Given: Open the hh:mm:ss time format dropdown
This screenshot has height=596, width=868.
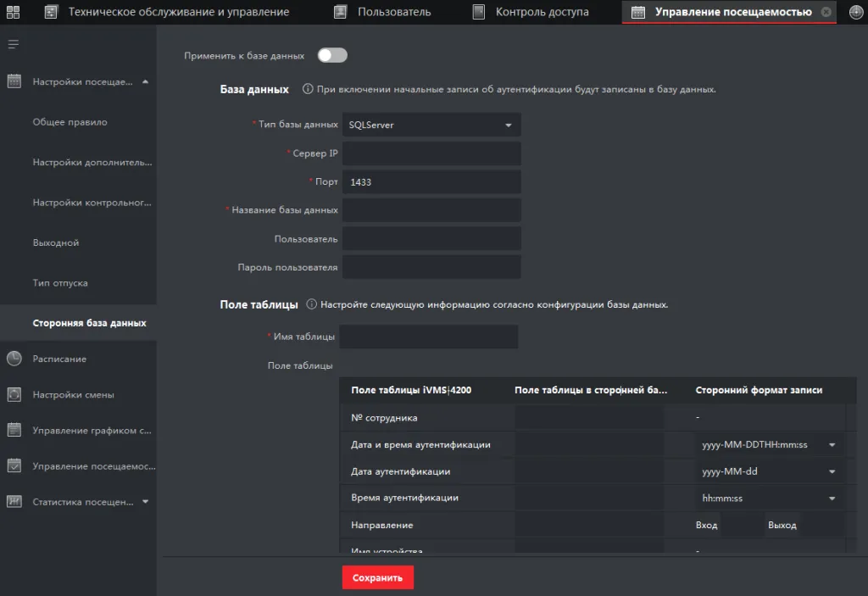Looking at the screenshot, I should pos(768,499).
